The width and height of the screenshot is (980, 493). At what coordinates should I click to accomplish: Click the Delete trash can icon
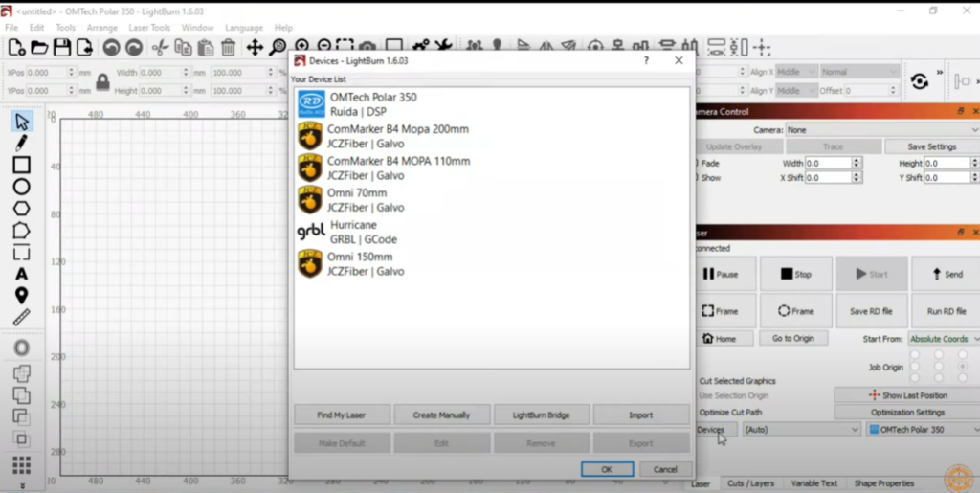pyautogui.click(x=228, y=47)
